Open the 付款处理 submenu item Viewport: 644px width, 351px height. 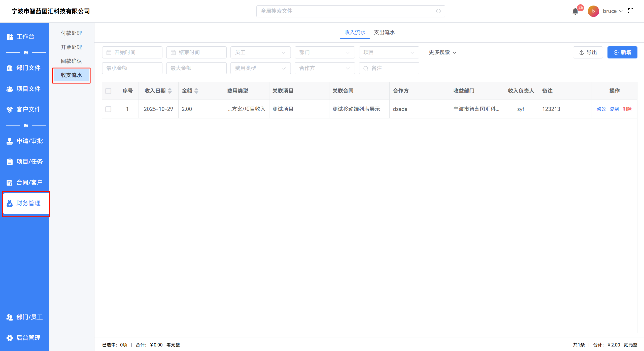click(x=71, y=33)
